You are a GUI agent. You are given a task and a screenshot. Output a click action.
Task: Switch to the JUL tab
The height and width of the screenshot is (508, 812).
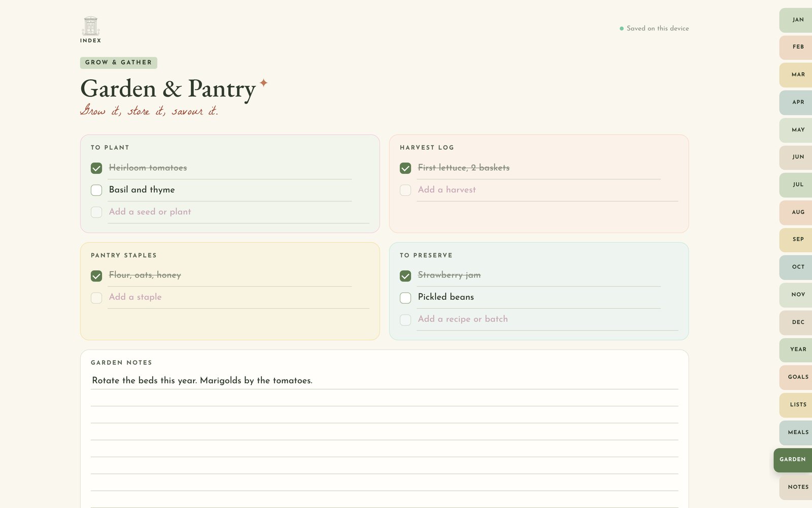click(796, 185)
